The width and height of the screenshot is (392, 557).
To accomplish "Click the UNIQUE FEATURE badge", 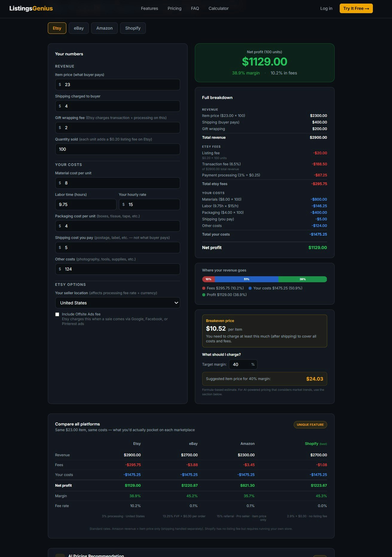I will pyautogui.click(x=310, y=425).
